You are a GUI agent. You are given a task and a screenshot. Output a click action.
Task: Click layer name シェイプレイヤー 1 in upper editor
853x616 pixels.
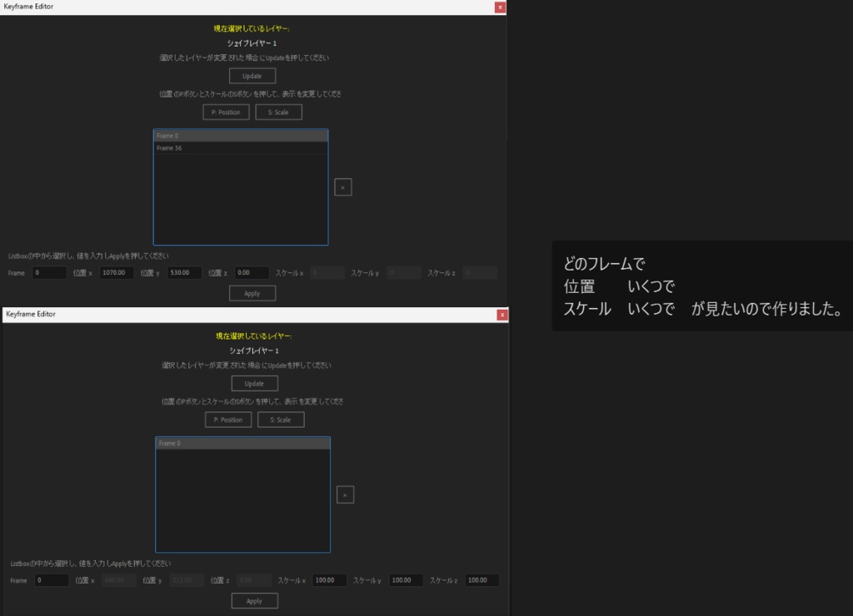coord(252,43)
